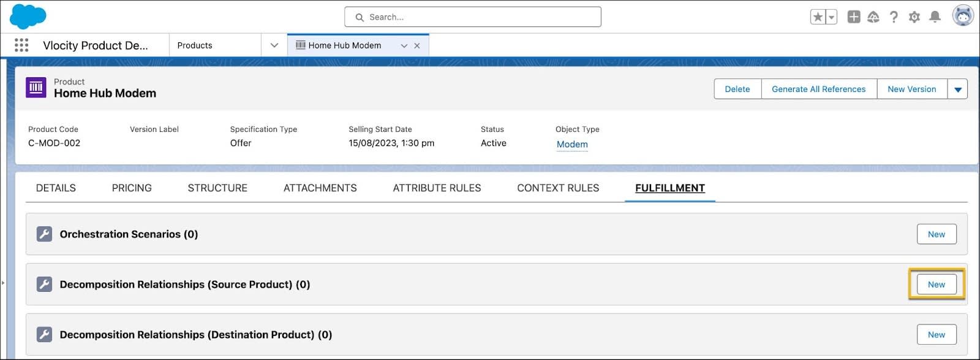Open Decomposition Relationships (Destination Product) list
980x360 pixels.
pos(196,335)
